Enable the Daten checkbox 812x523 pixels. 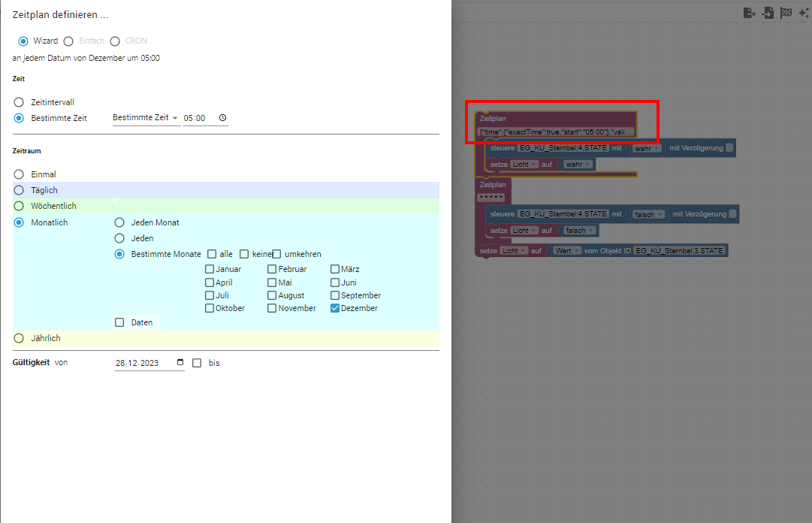pos(119,322)
